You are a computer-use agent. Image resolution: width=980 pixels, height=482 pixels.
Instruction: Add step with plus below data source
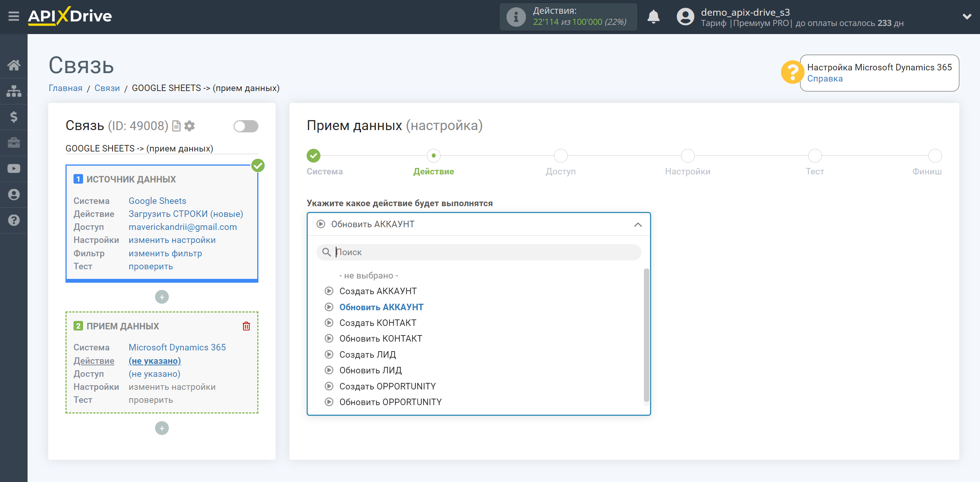(162, 297)
